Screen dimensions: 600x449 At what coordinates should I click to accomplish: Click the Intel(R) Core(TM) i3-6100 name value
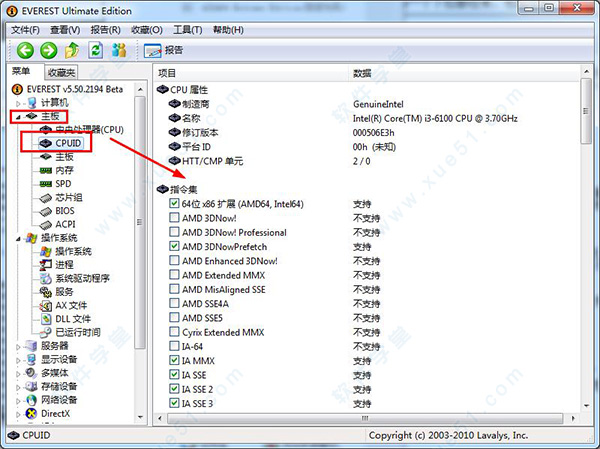(x=435, y=119)
